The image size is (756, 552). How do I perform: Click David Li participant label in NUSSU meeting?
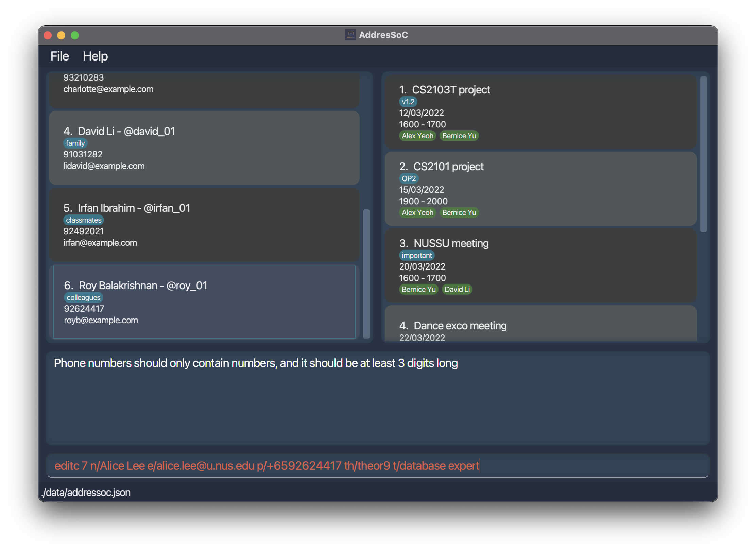pos(457,290)
